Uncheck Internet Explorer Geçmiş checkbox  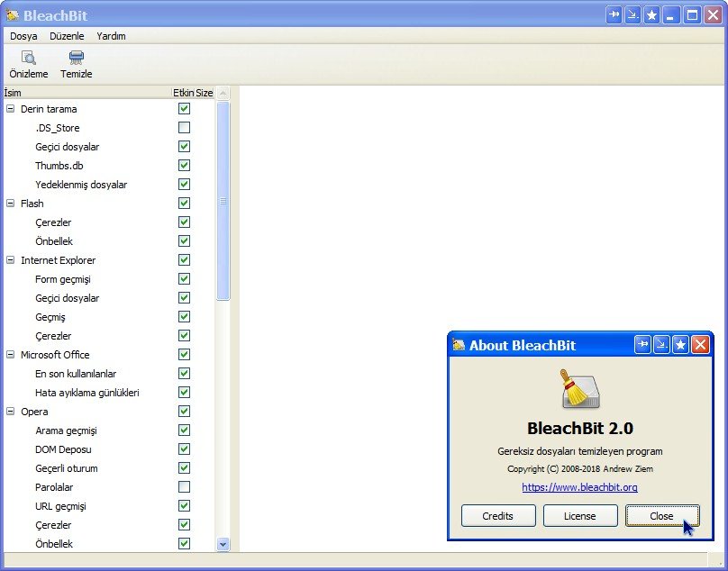tap(185, 317)
